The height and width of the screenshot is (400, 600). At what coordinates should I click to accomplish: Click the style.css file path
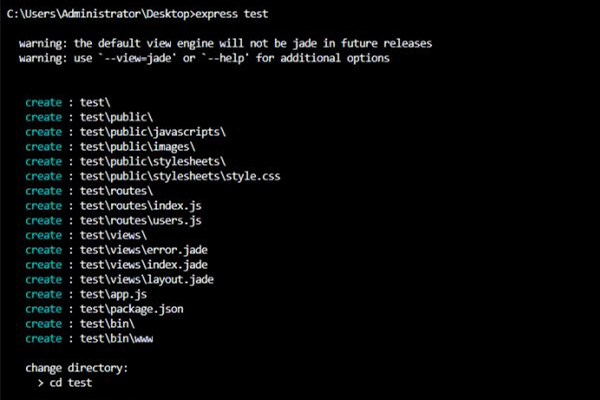tap(180, 176)
